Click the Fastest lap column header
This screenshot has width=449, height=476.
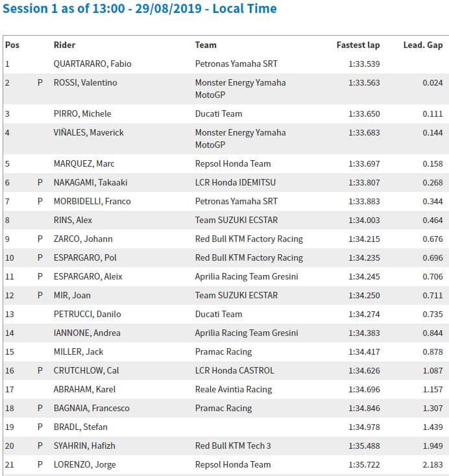point(358,45)
